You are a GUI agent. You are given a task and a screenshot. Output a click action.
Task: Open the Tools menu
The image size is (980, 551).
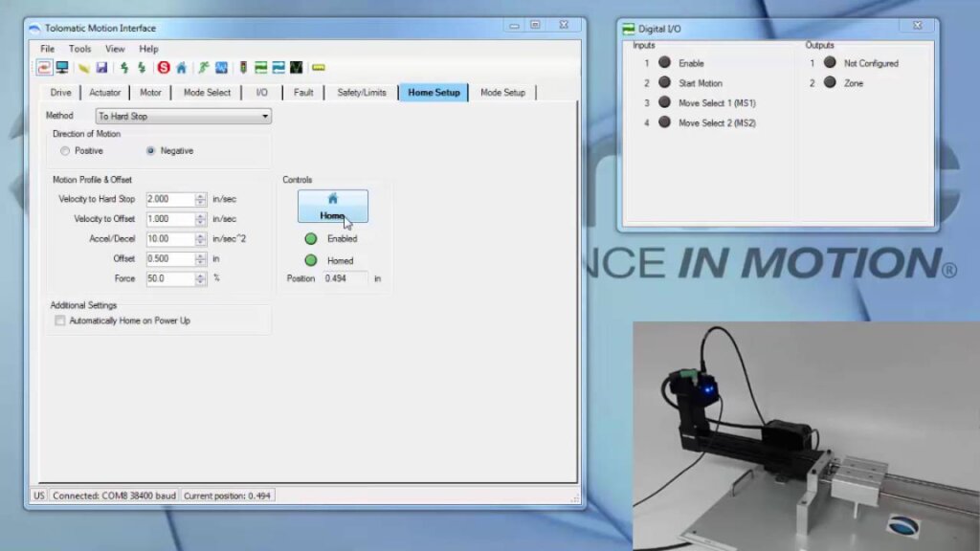coord(79,49)
